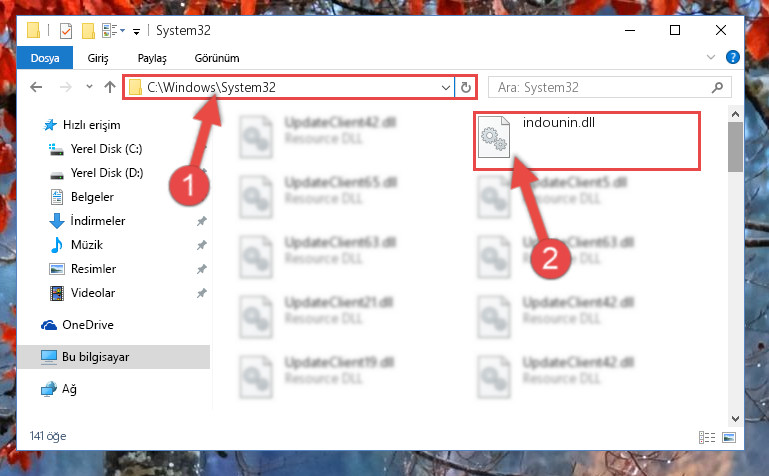Switch to the Görünüm ribbon tab
The height and width of the screenshot is (476, 769).
point(217,58)
